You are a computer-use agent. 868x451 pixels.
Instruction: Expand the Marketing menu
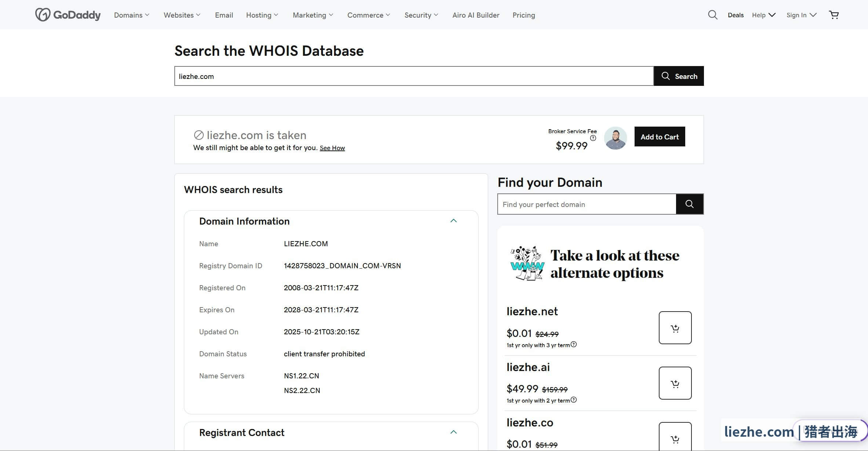313,15
